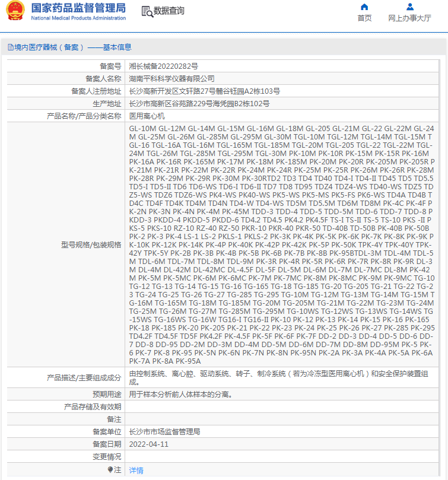The image size is (448, 480).
Task: Click the 数据查询 magnifier document icon
Action: click(147, 11)
